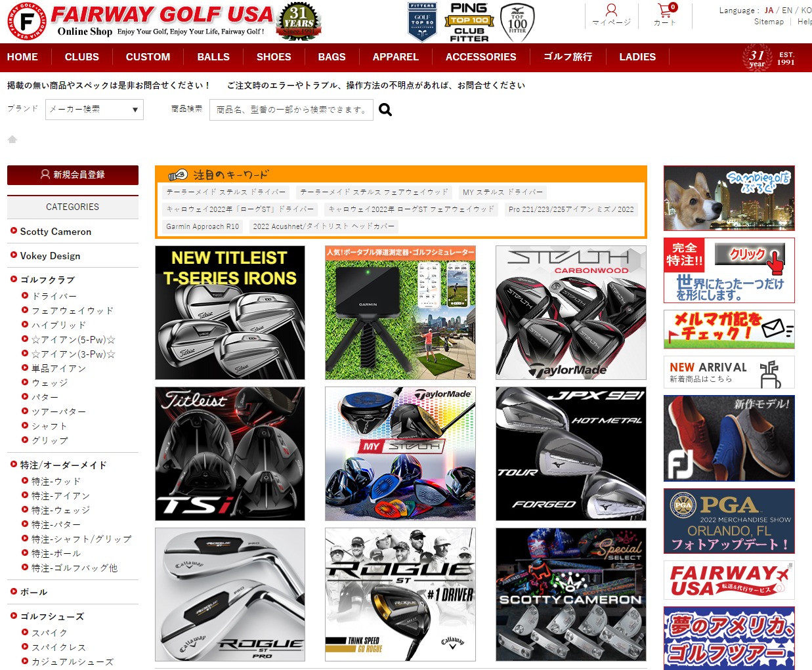Open the Titleist TSi banner
Image resolution: width=812 pixels, height=670 pixels.
(230, 453)
